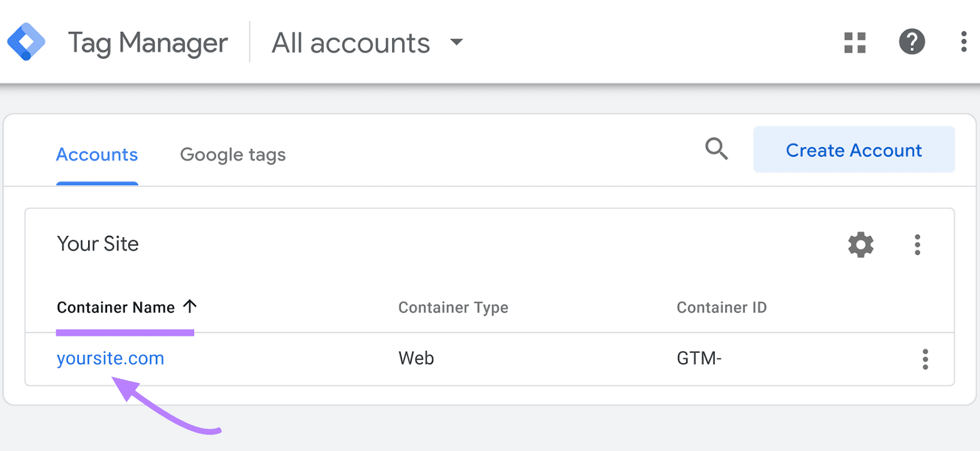Expand the account selector arrow
This screenshot has height=451, width=980.
[456, 43]
